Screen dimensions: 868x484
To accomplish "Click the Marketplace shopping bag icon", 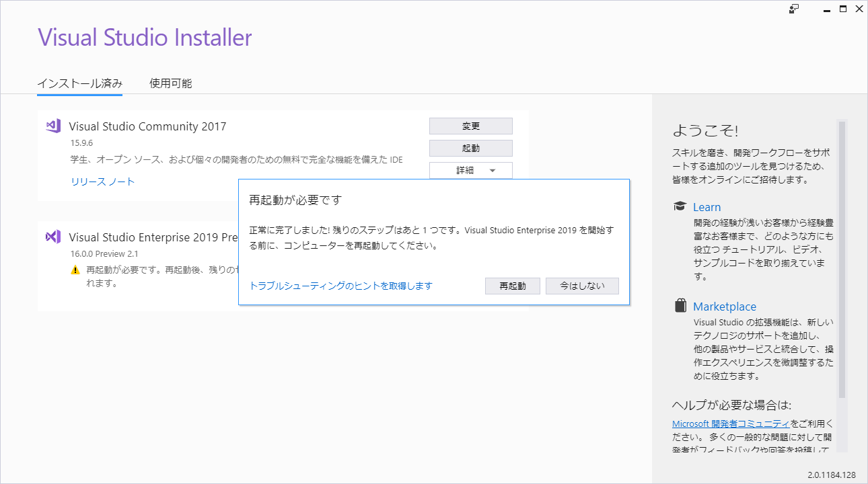I will pos(679,306).
